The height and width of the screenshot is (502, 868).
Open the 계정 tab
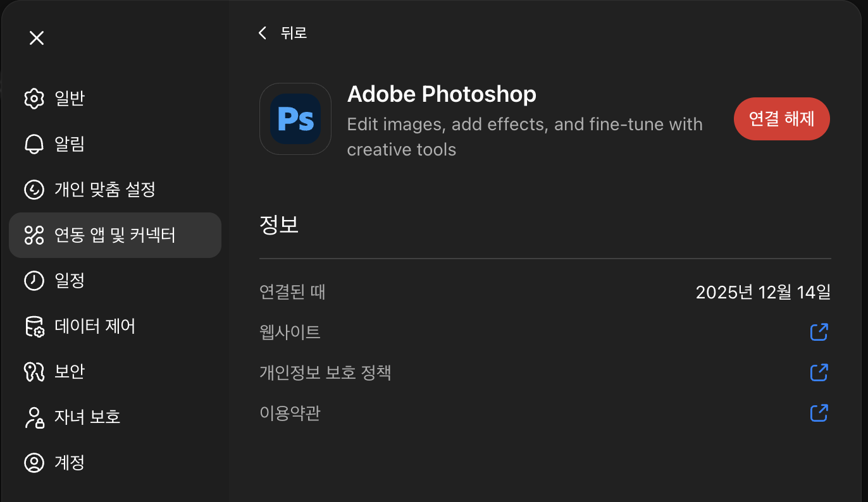coord(115,463)
